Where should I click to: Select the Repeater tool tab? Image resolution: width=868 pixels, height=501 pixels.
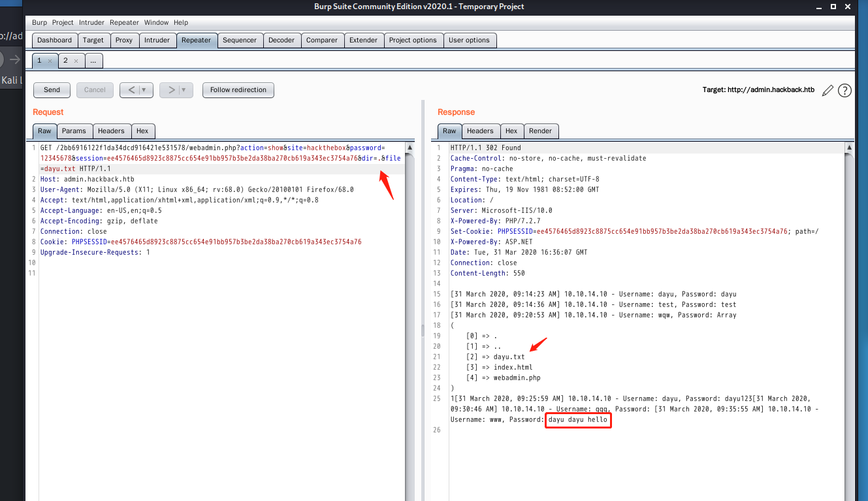[197, 40]
